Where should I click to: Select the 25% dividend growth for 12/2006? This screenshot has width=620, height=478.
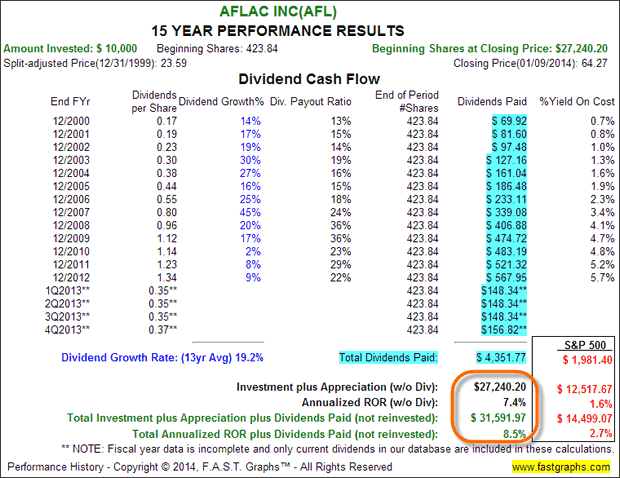(x=250, y=199)
